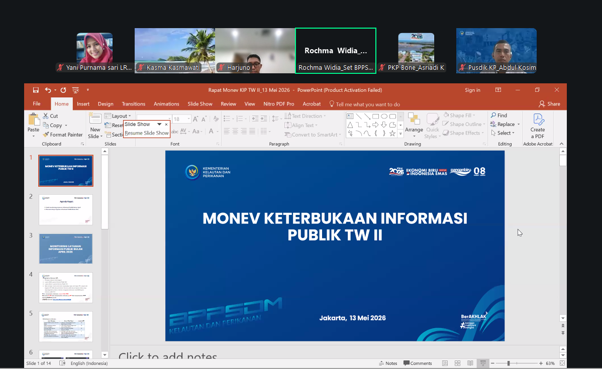Select the Format Painter tool
The width and height of the screenshot is (602, 369).
[63, 135]
